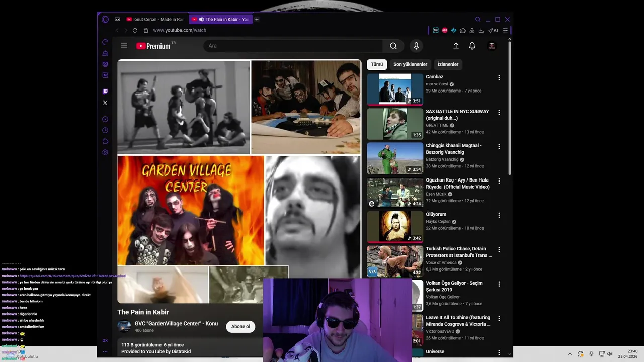This screenshot has height=362, width=644.
Task: Open History clock icon in sidebar
Action: [x=105, y=130]
